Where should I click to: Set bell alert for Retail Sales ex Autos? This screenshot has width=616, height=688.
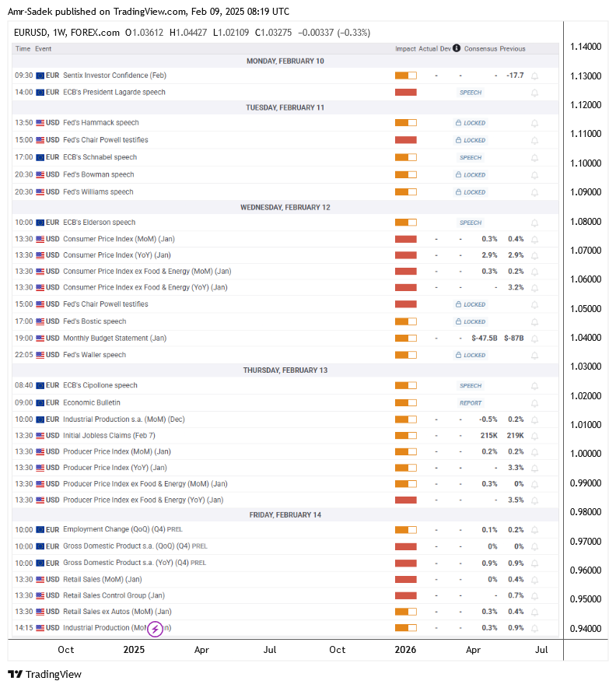pos(534,612)
